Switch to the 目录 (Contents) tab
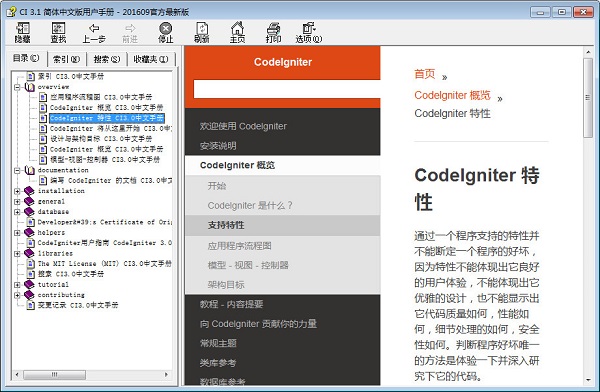 pyautogui.click(x=26, y=58)
